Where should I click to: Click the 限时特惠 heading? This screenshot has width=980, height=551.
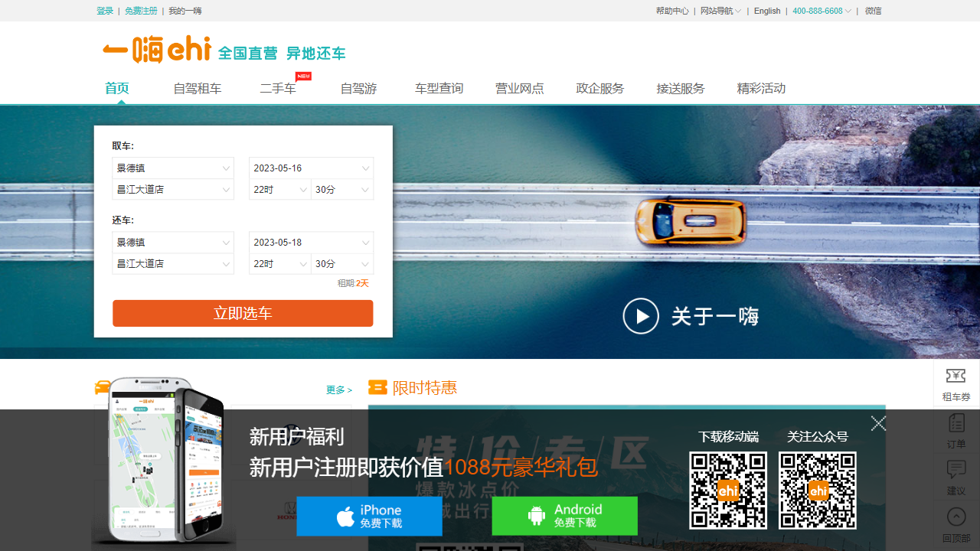click(425, 388)
